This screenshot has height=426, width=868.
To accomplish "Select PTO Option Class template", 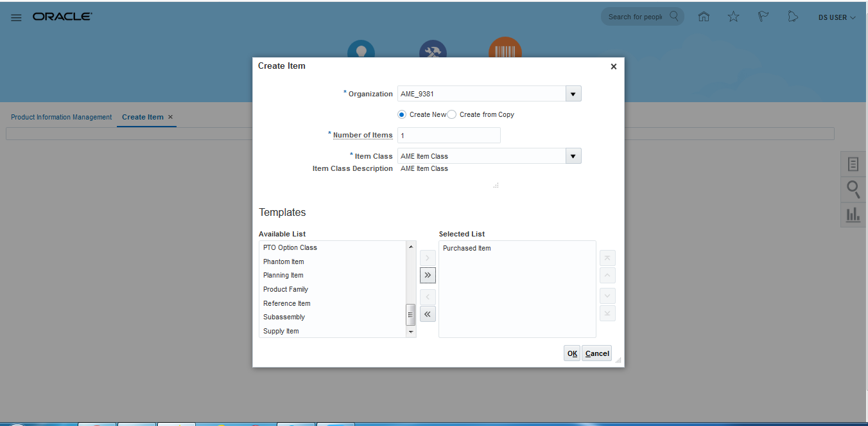I will coord(333,247).
